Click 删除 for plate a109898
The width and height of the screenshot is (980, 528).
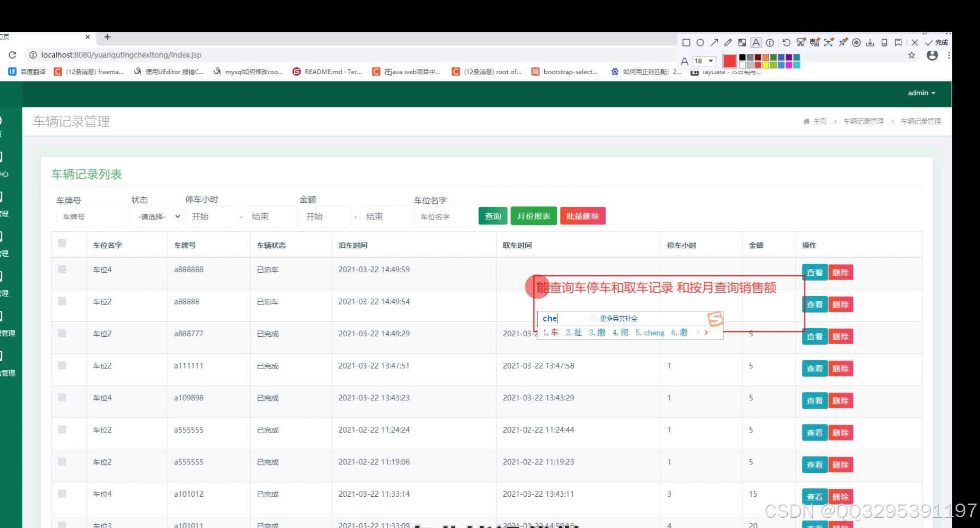tap(841, 401)
